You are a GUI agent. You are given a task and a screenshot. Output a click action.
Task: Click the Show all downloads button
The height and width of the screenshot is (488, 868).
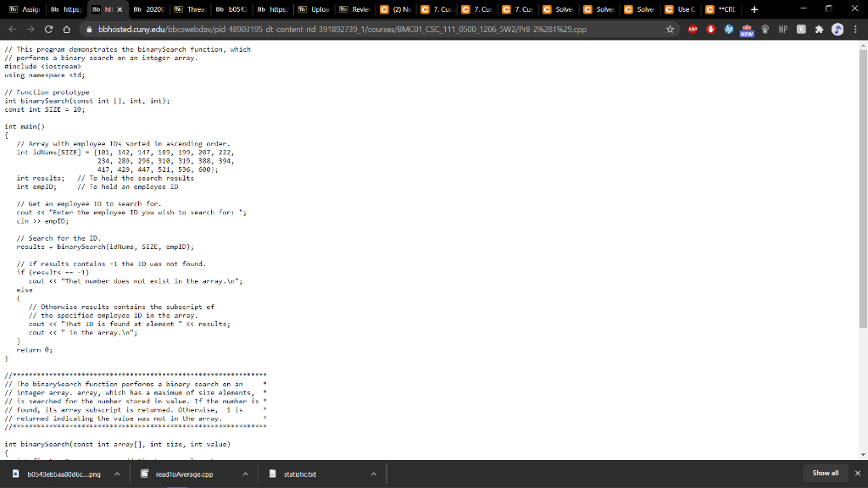pos(823,474)
